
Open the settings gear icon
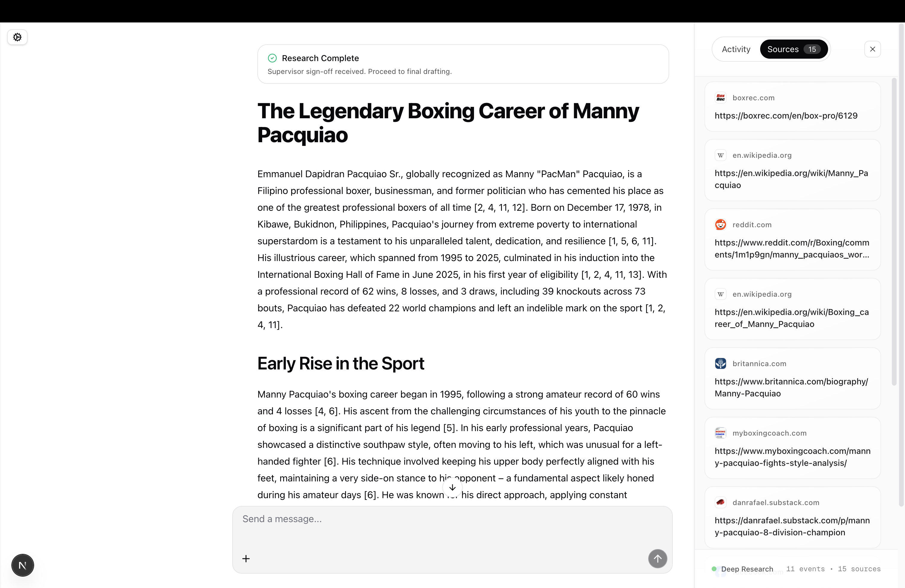(17, 37)
